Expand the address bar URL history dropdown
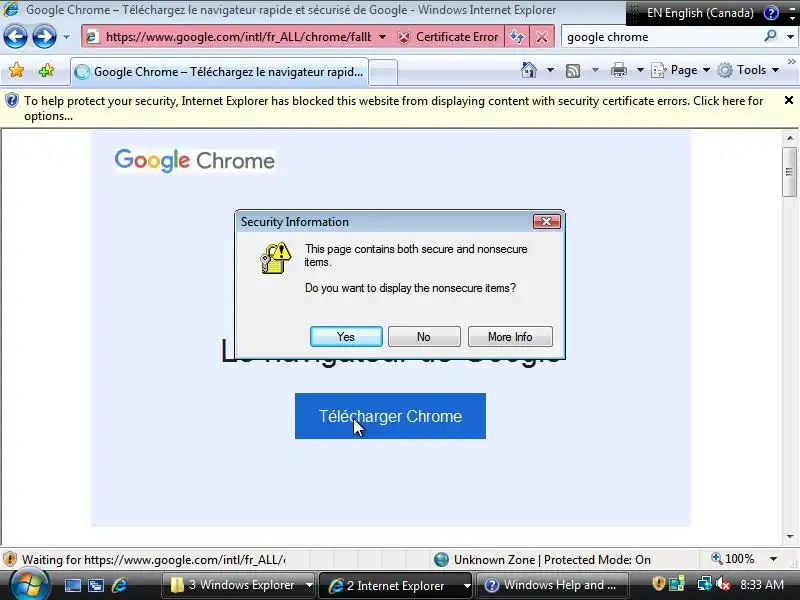This screenshot has height=600, width=800. click(382, 37)
